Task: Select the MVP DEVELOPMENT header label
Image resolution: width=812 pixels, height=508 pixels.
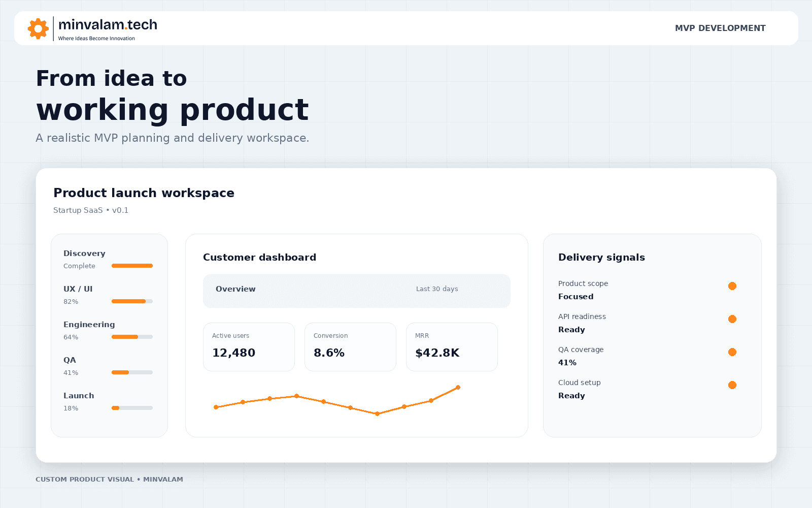Action: [720, 28]
